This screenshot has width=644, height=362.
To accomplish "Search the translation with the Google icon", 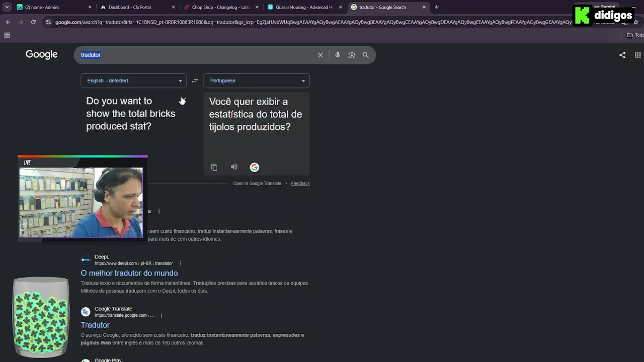I will point(255,167).
